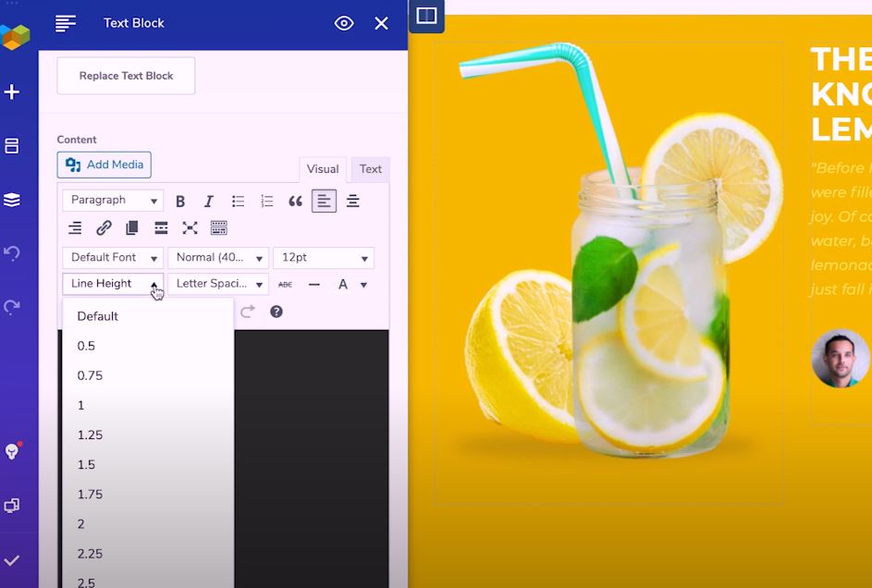Open the Templates icon in left sidebar

tap(12, 145)
